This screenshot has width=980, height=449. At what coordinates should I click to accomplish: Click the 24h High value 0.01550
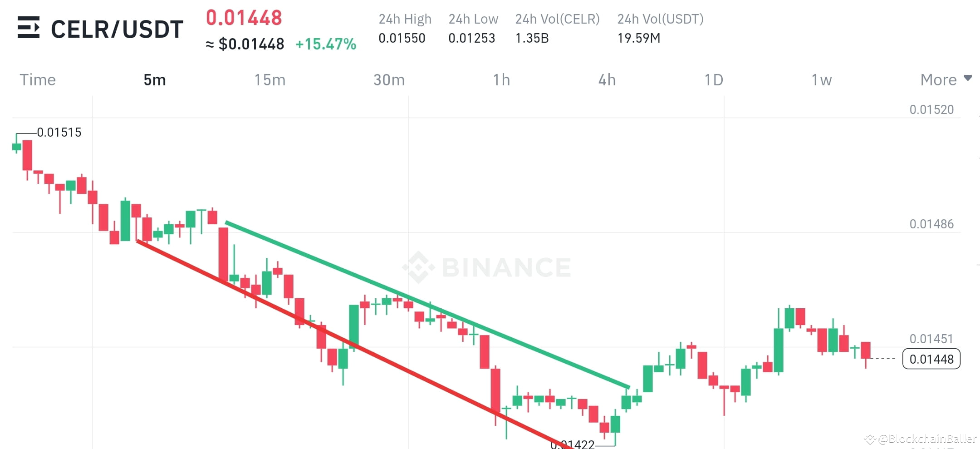coord(402,38)
